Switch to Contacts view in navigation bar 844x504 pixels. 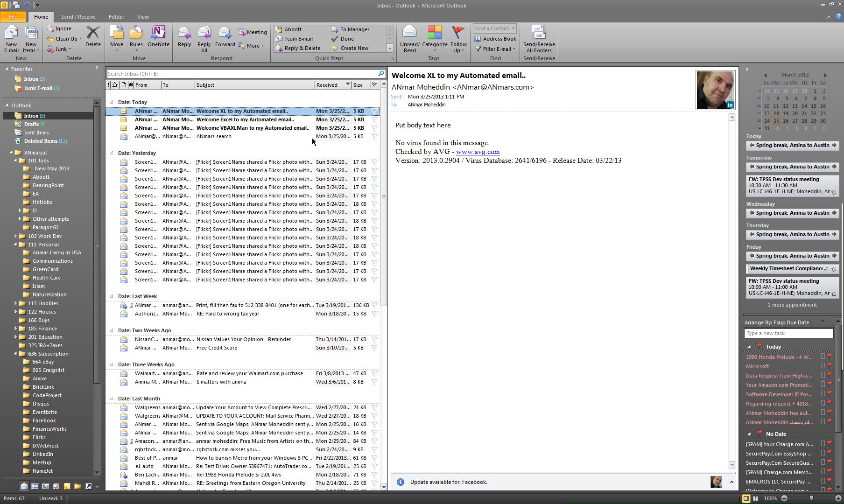[x=45, y=486]
